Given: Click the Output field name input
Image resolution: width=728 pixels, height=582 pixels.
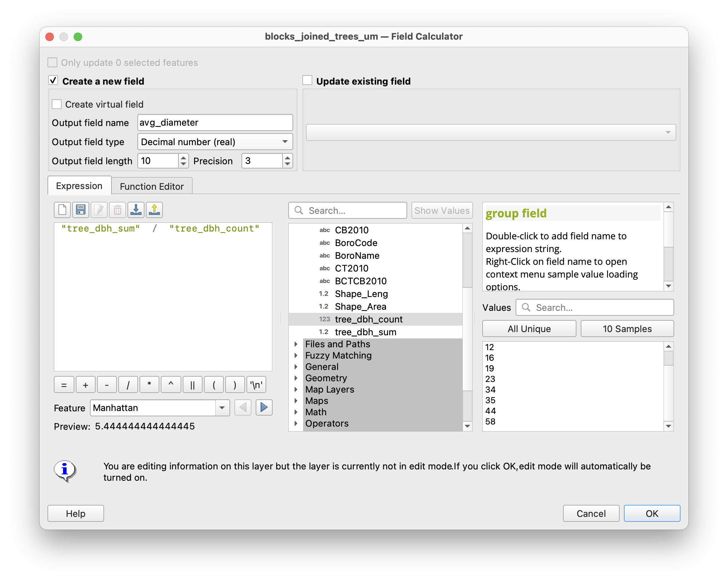Looking at the screenshot, I should pos(215,122).
